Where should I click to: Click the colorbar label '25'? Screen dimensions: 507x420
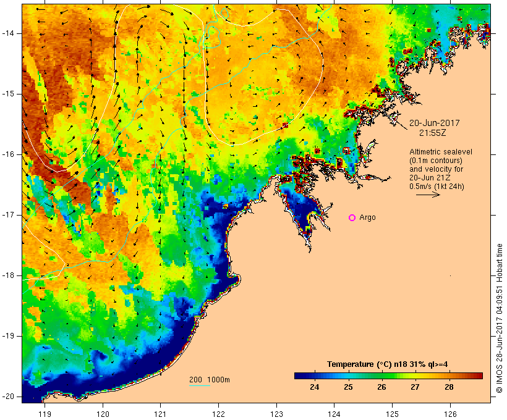[x=348, y=387]
